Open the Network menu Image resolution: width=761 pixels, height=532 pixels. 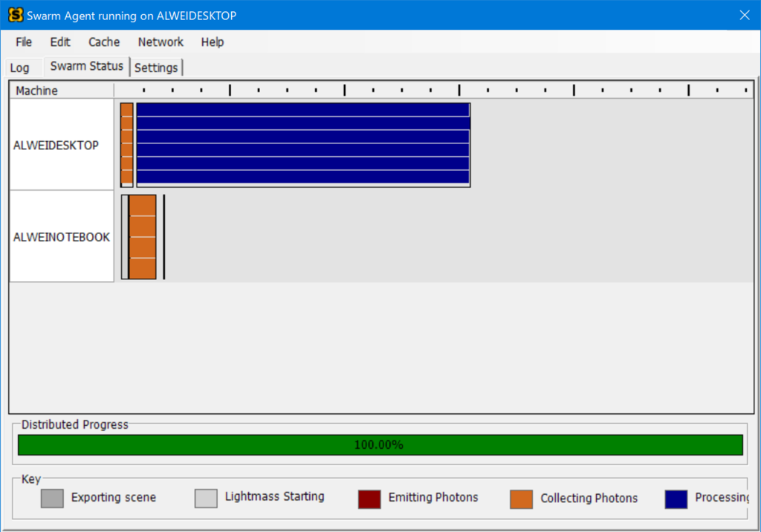tap(161, 42)
